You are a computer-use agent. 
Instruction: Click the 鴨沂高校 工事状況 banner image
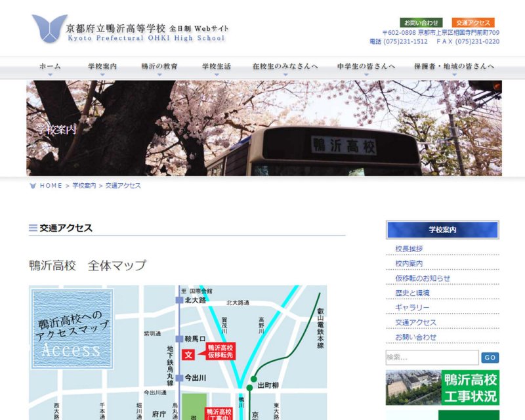point(442,387)
